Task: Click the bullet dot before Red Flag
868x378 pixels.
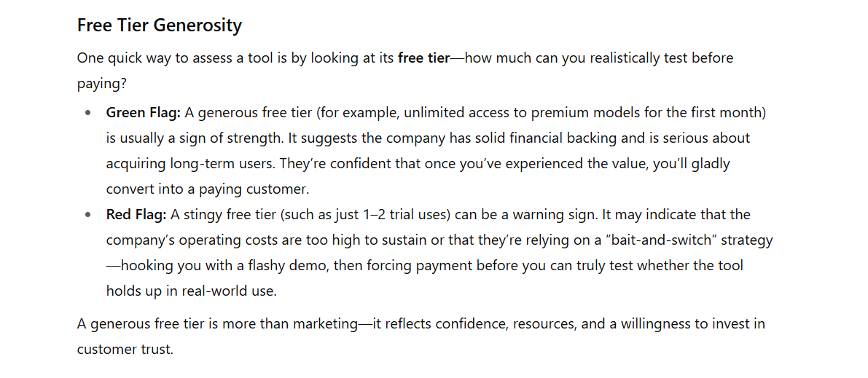Action: point(88,215)
